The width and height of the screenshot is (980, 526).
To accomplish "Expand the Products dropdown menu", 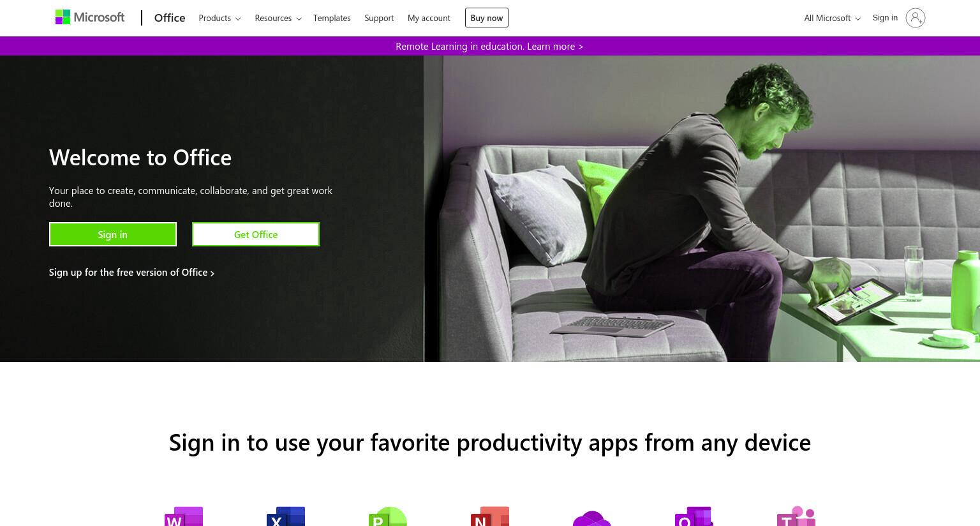I will point(219,18).
